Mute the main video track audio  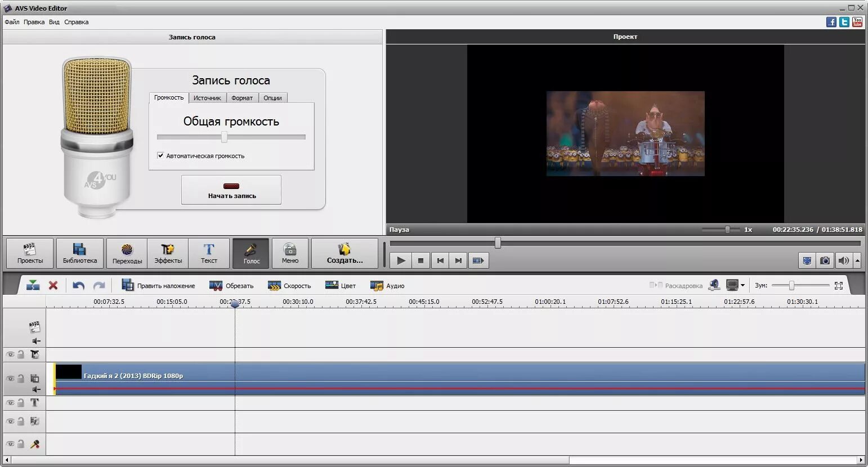point(36,341)
